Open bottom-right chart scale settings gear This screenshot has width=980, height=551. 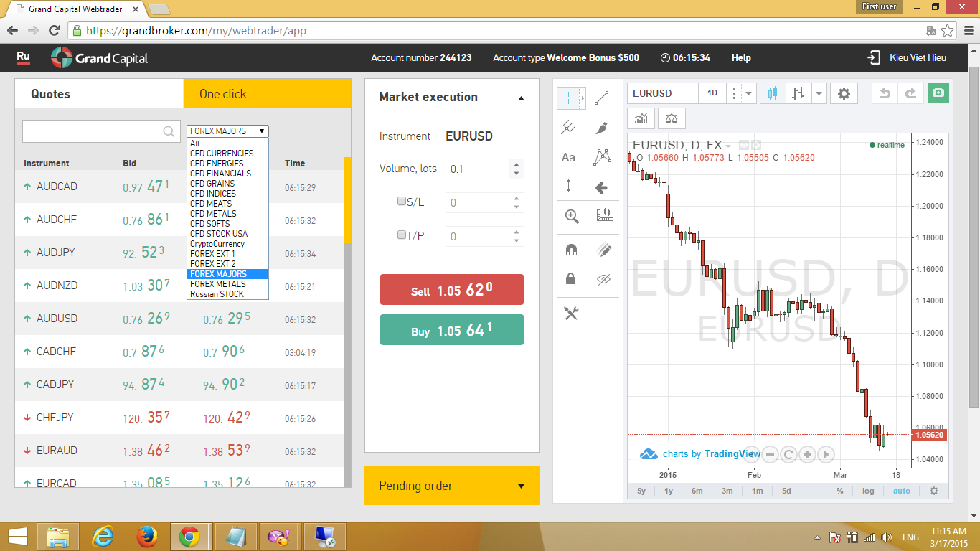click(x=933, y=491)
